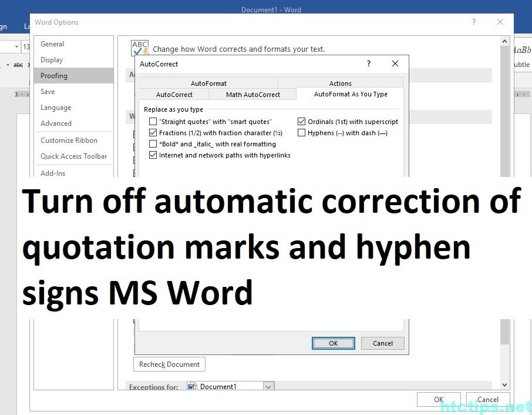Switch to the AutoFormat tab
The width and height of the screenshot is (532, 415).
click(x=208, y=83)
